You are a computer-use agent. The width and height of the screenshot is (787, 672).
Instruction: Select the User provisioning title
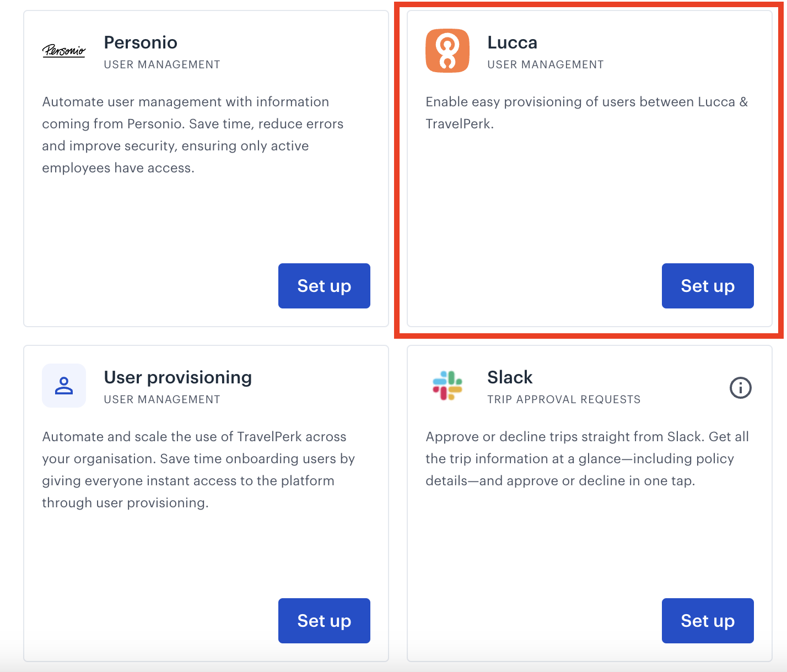[x=177, y=377]
